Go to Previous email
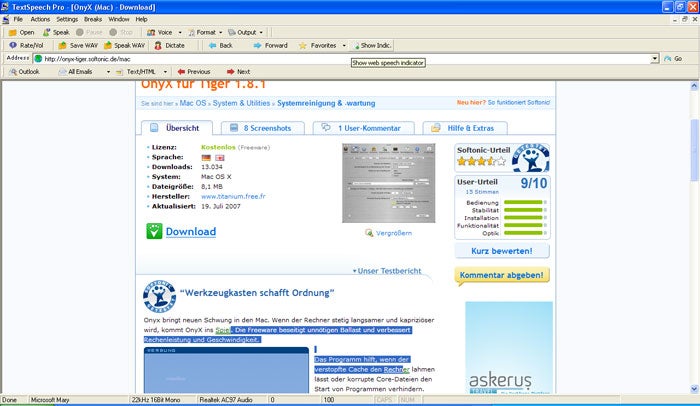 click(194, 71)
